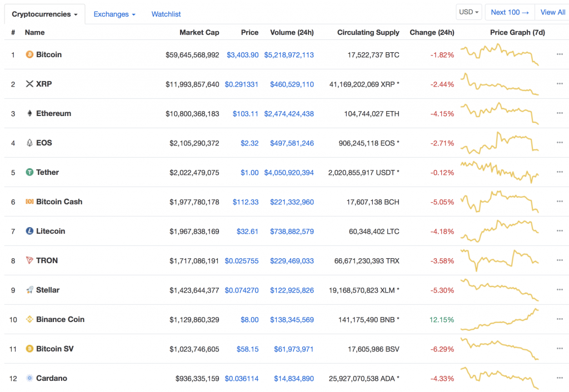Click the XRP logo icon

[29, 84]
